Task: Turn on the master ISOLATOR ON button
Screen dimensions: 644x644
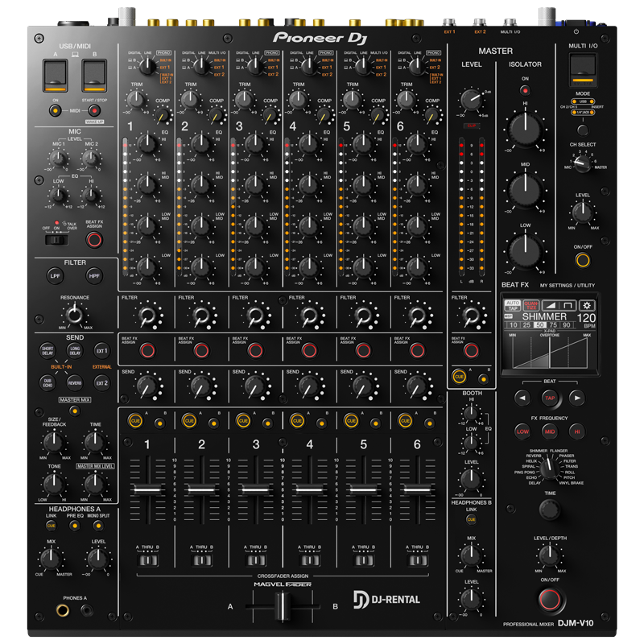Action: coord(525,90)
